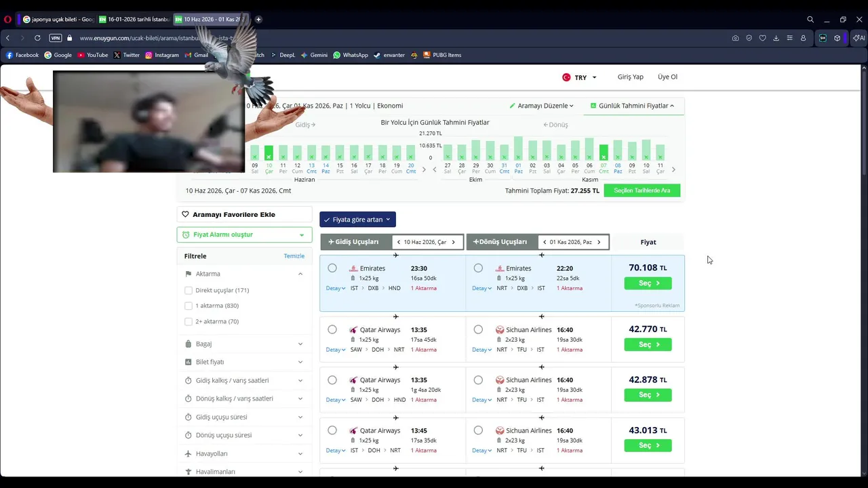
Task: Select Qatar Airways SAW-DOH-NRT 17sa 45dk radio
Action: point(332,329)
